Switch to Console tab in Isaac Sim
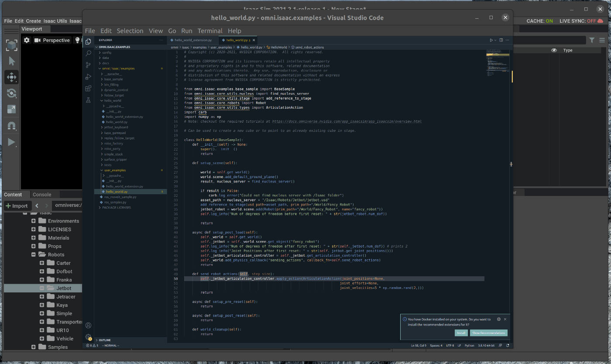 (x=42, y=195)
